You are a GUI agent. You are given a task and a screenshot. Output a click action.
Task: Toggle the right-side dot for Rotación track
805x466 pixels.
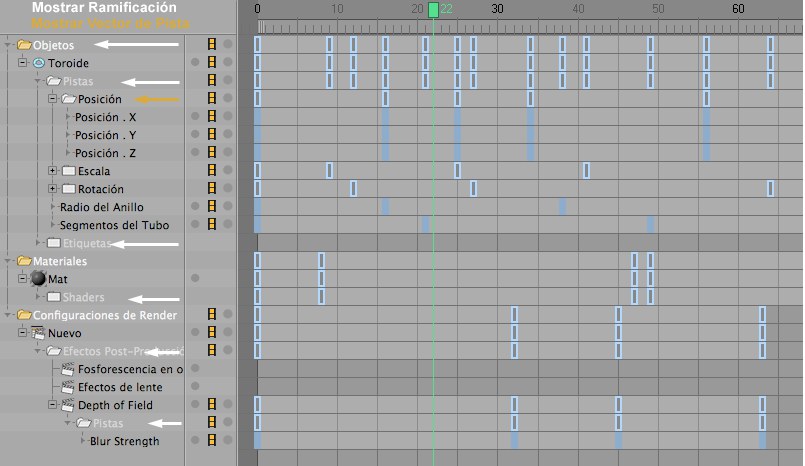pos(227,189)
